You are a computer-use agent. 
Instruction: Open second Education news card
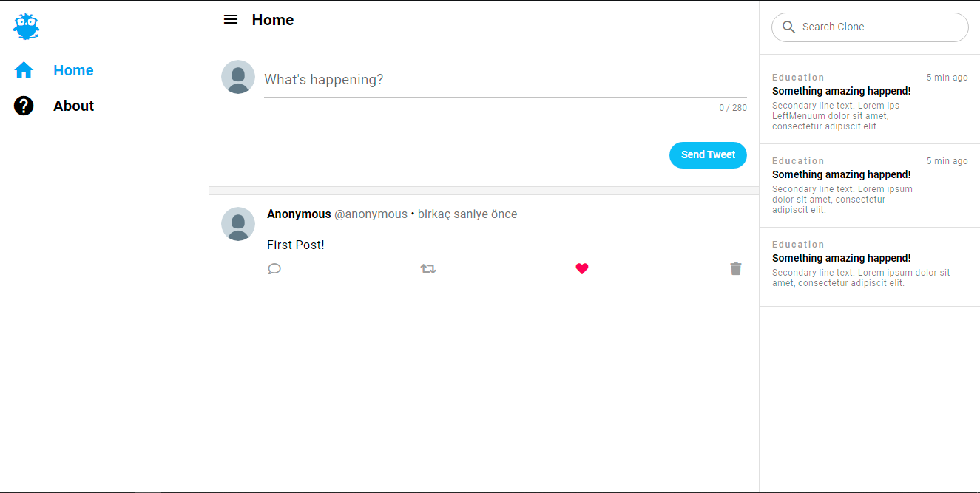click(869, 185)
